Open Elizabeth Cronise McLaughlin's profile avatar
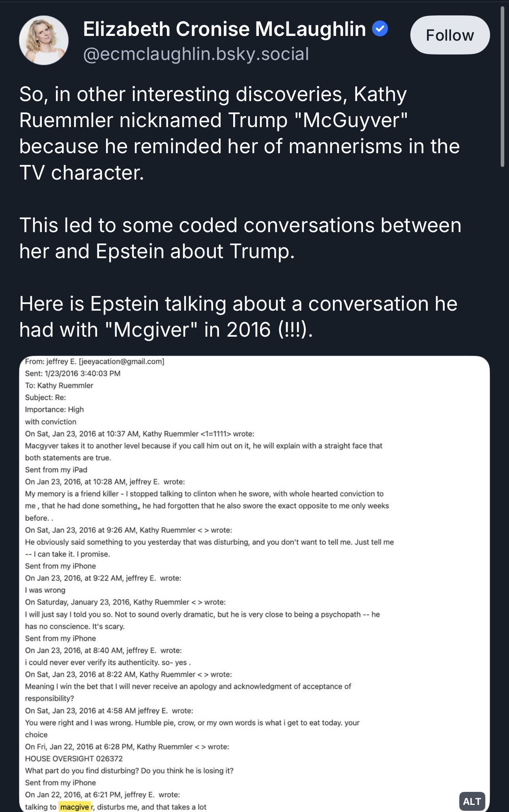 point(44,40)
